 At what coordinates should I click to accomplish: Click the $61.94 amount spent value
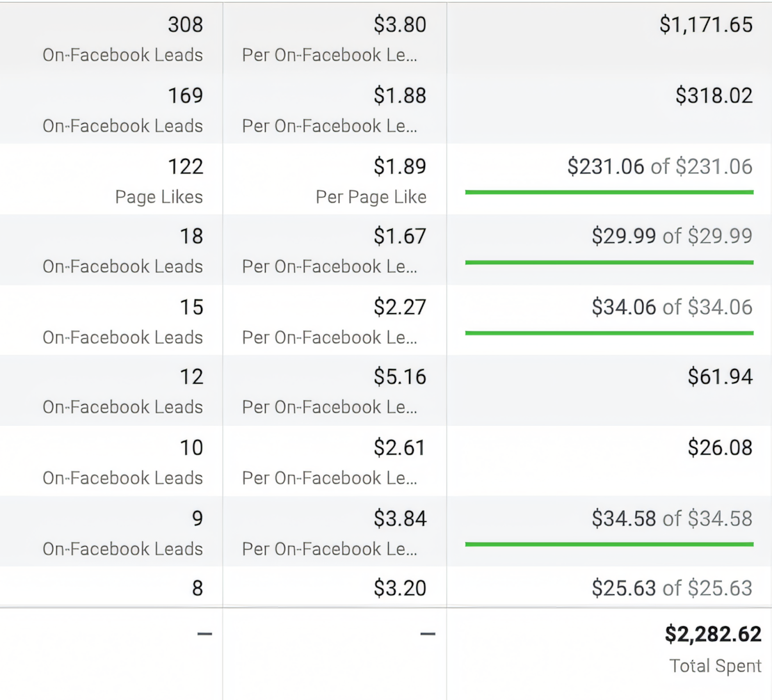(x=720, y=377)
